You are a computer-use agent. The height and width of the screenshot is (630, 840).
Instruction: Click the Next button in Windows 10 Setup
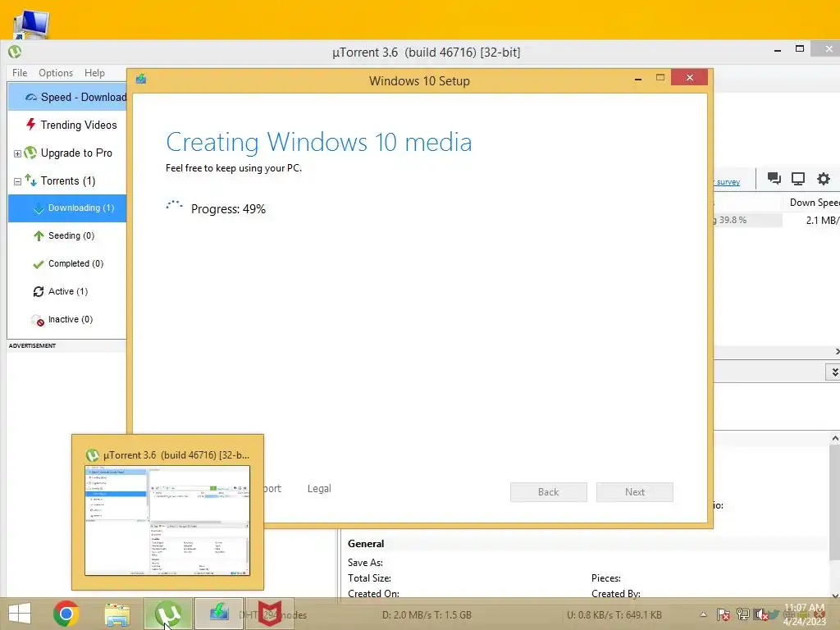[x=635, y=492]
